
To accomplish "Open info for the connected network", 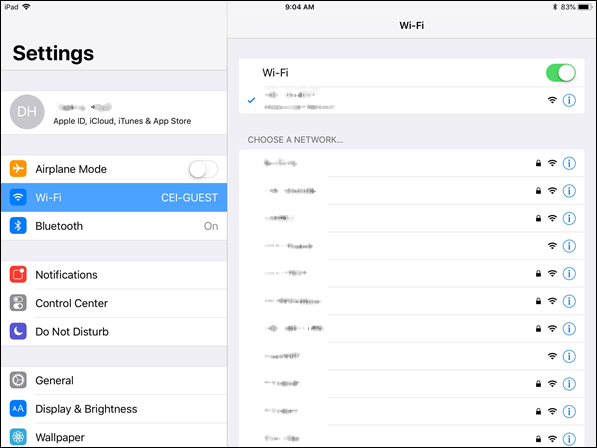I will (569, 100).
